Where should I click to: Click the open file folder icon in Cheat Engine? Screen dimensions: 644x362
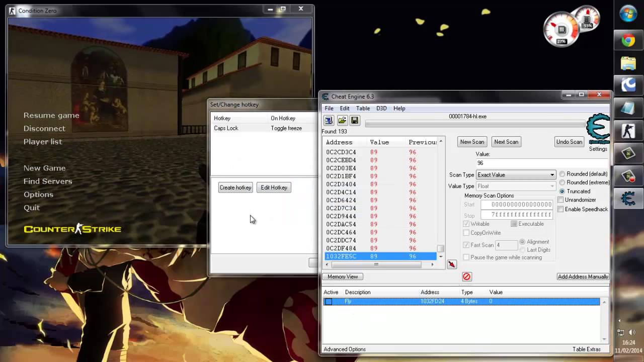tap(342, 121)
